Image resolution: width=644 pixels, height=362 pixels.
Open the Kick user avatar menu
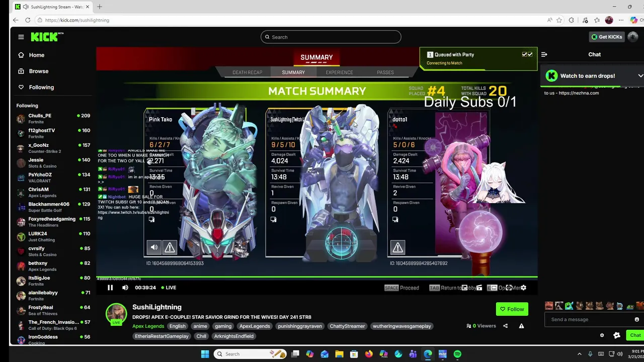point(632,37)
